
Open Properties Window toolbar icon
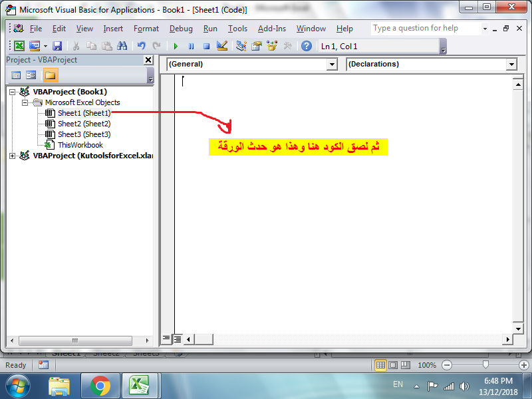tap(257, 46)
